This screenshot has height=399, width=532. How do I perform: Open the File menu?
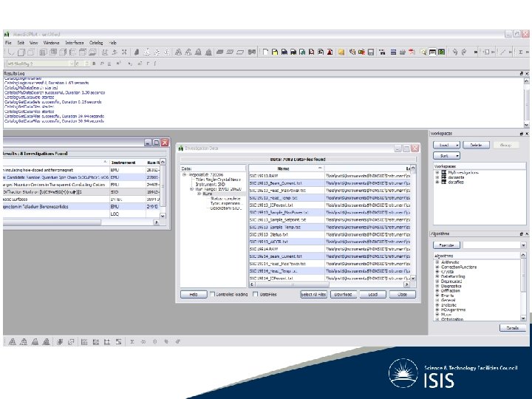(x=8, y=43)
